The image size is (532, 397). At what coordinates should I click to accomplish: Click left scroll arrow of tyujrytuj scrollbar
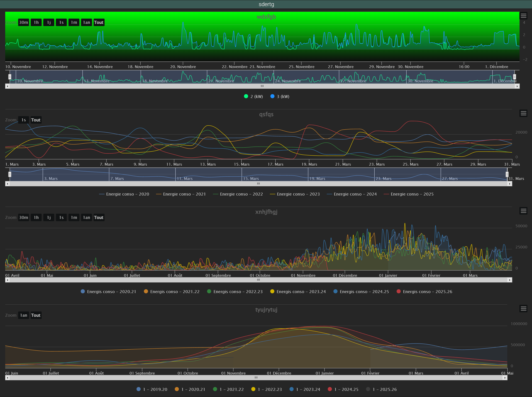[x=7, y=378]
